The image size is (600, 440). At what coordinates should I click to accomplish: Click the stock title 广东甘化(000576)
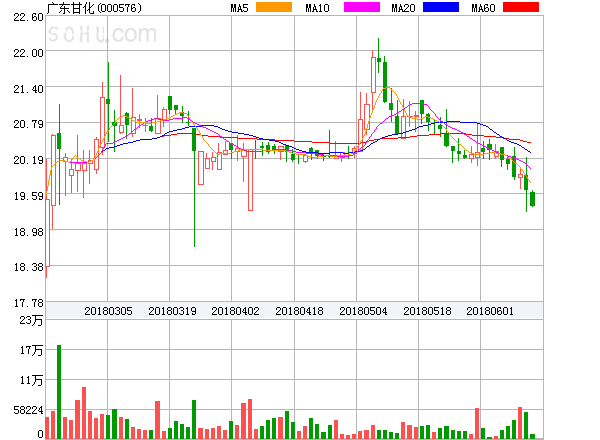(94, 8)
